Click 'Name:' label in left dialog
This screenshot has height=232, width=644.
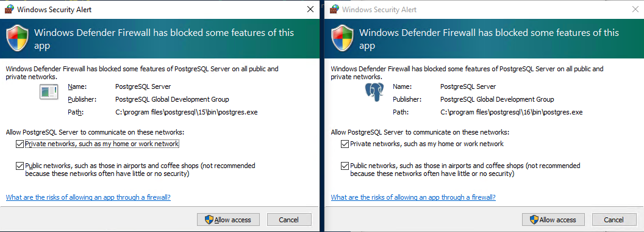[x=77, y=86]
